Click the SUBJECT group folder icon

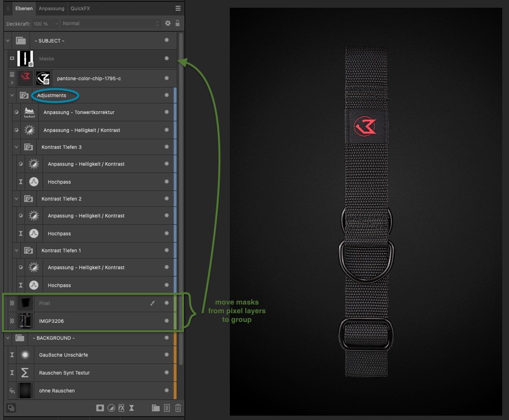pyautogui.click(x=21, y=41)
